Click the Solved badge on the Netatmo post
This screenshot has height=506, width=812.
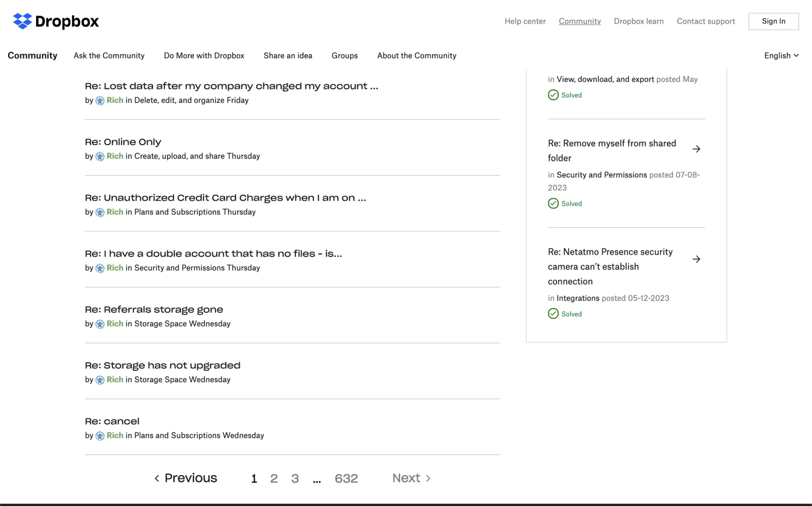click(565, 313)
